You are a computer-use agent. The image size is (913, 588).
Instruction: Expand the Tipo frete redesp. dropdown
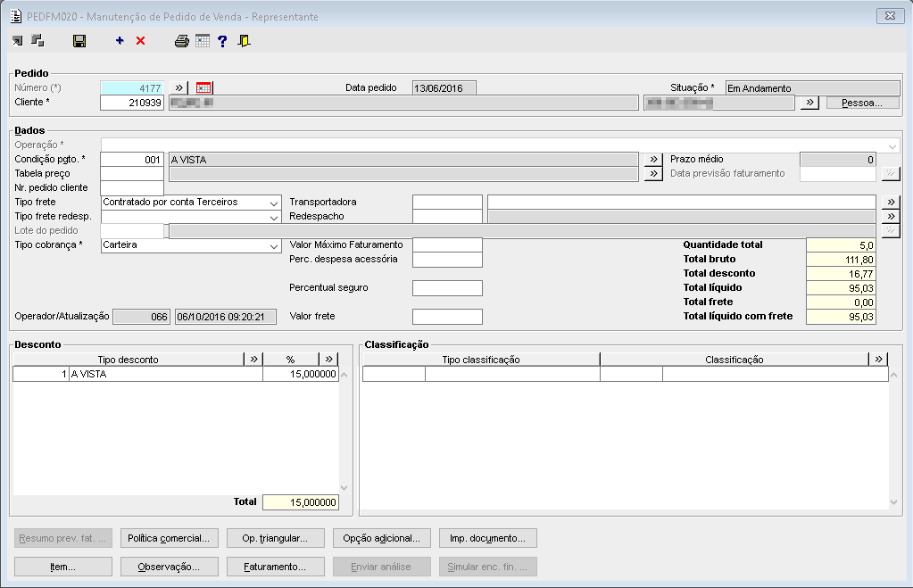[x=274, y=217]
